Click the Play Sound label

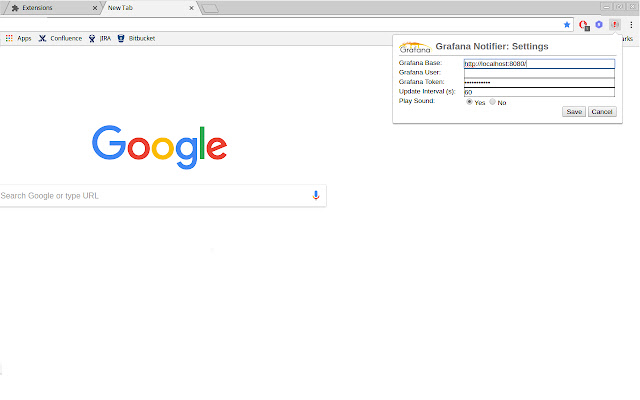click(417, 101)
